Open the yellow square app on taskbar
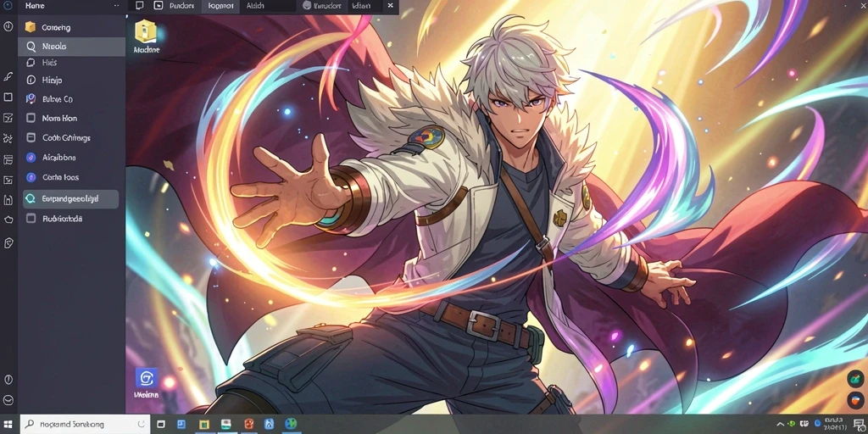This screenshot has height=434, width=868. click(204, 425)
